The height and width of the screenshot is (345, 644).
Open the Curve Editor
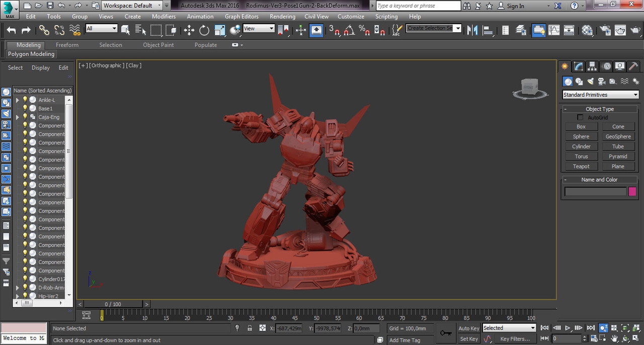(x=554, y=30)
